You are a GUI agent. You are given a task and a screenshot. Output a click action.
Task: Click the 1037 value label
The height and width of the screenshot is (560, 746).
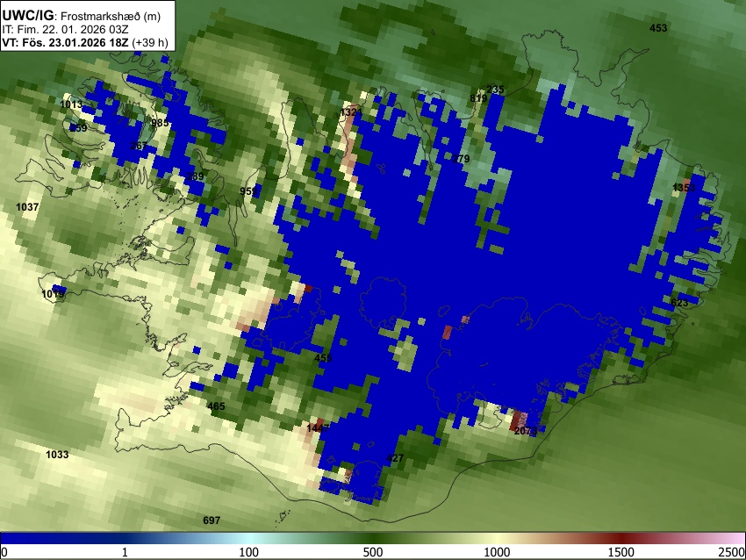click(27, 207)
